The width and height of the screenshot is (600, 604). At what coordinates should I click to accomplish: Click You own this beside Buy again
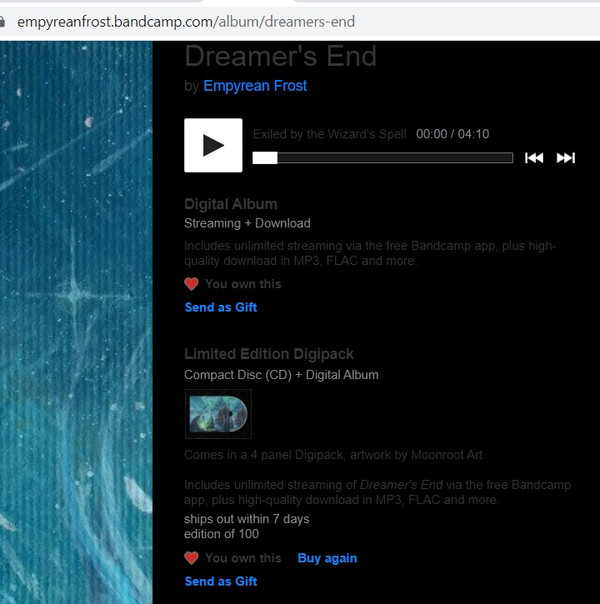tap(243, 558)
